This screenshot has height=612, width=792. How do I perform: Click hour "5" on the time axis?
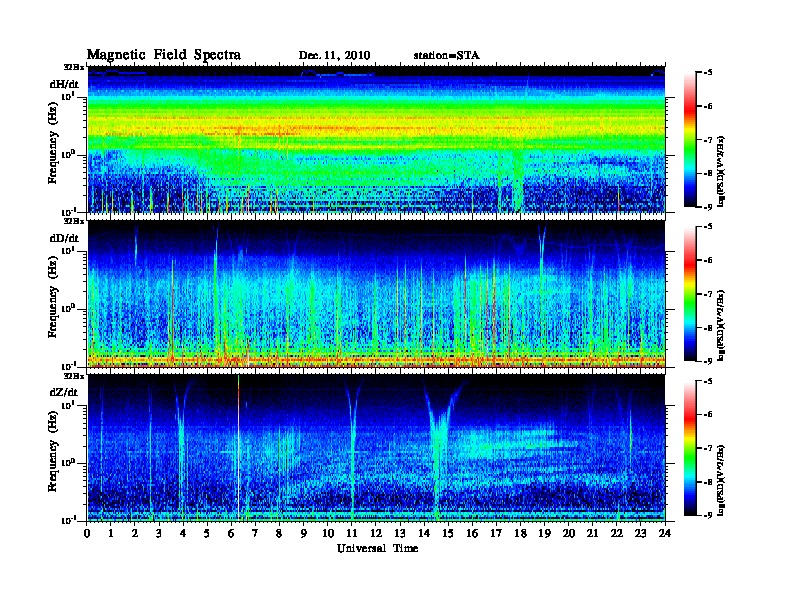pos(207,533)
